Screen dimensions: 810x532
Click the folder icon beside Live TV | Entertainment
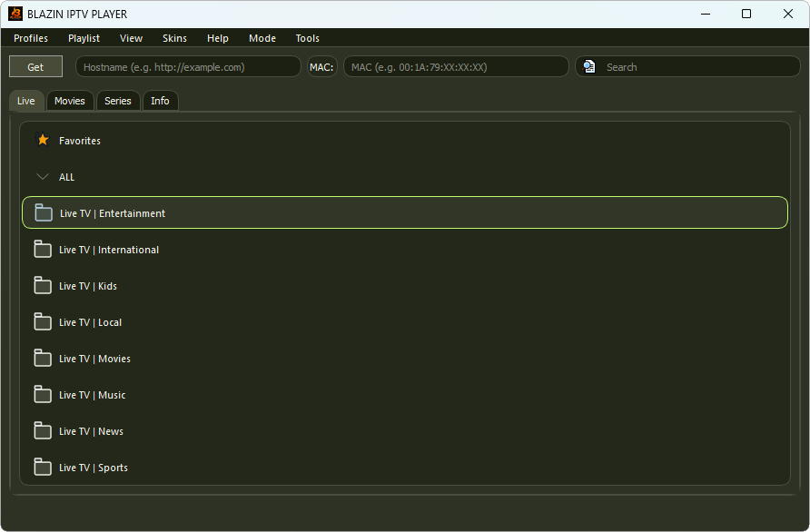[x=44, y=212]
